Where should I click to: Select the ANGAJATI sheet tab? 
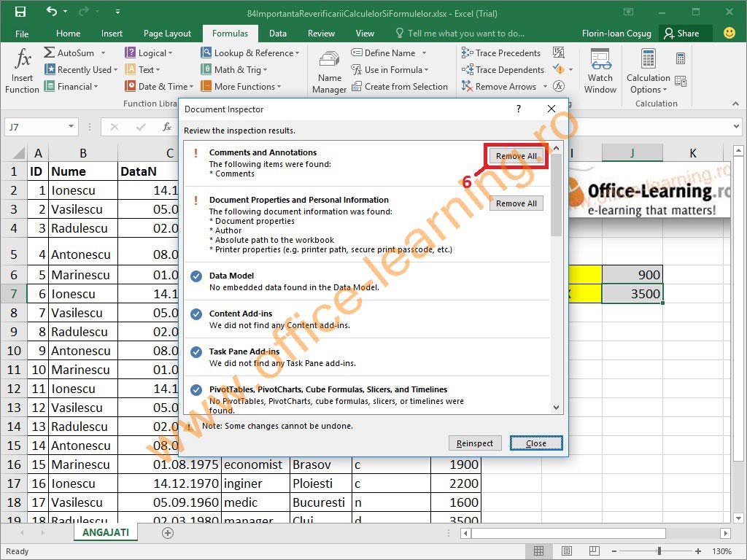106,532
